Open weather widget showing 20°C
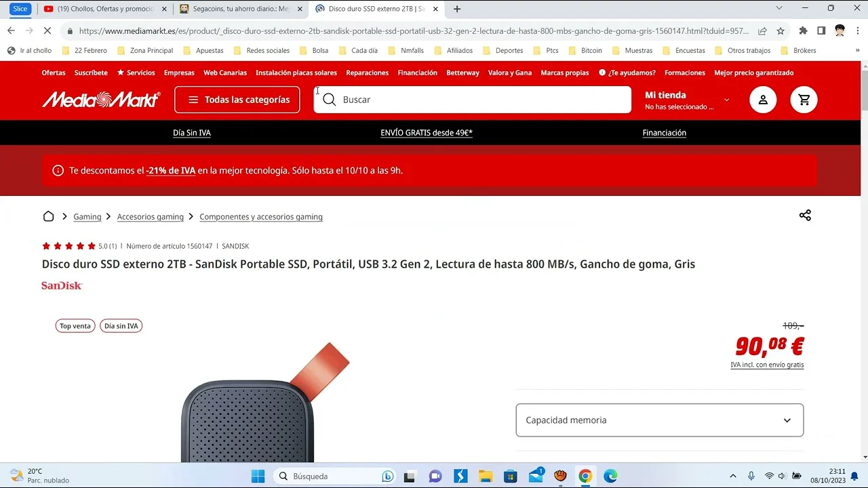Image resolution: width=868 pixels, height=488 pixels. (x=39, y=476)
